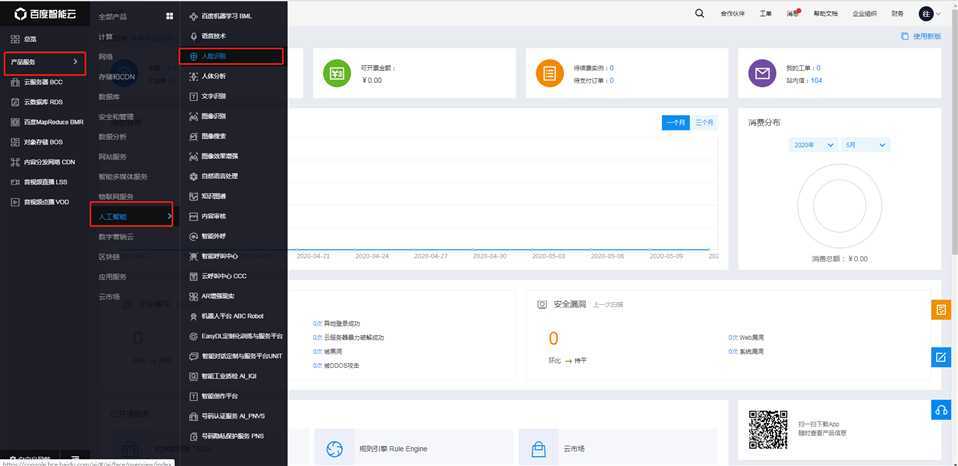
Task: Open 音视频直播 LSS from the sidebar
Action: (39, 182)
